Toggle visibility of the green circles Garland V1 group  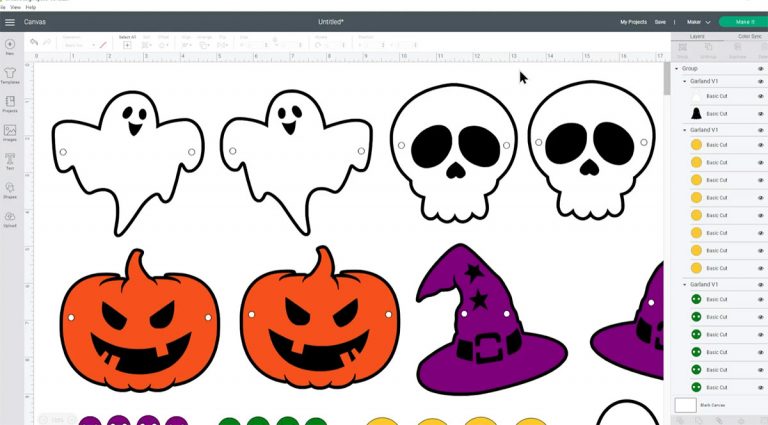coord(761,284)
